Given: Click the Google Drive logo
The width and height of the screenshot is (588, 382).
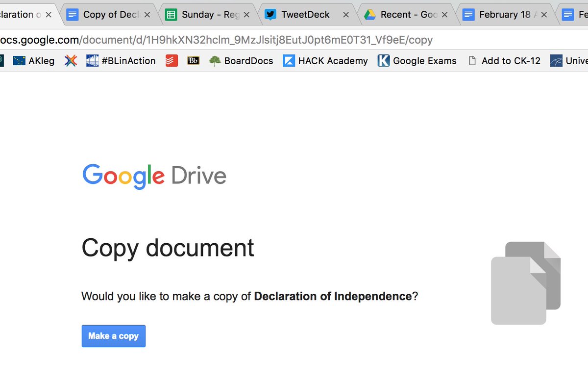Looking at the screenshot, I should click(154, 176).
